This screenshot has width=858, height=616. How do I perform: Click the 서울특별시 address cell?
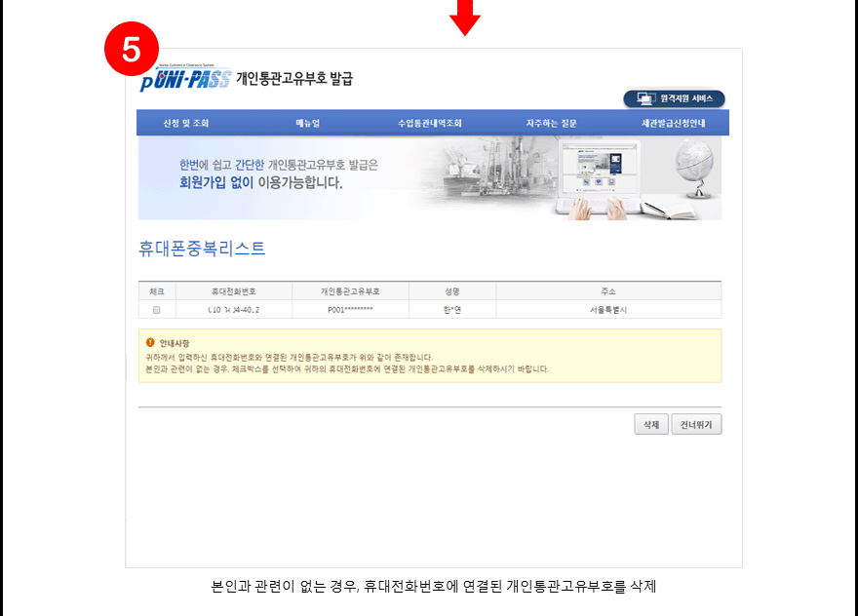pos(608,310)
